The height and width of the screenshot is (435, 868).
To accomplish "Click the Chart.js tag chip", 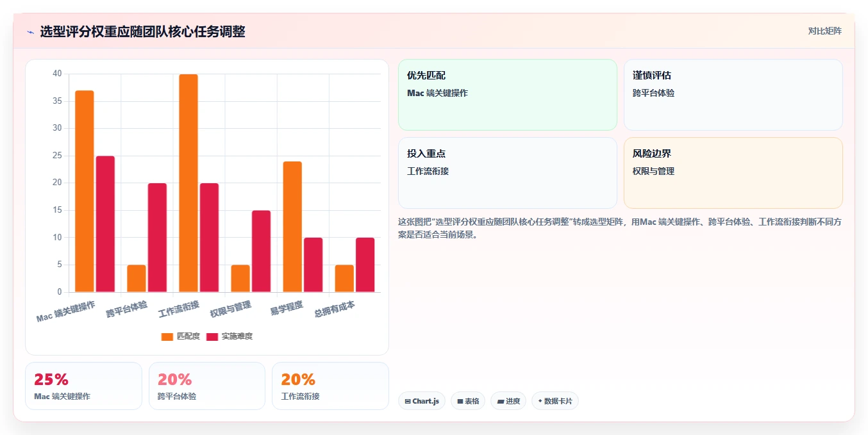I will [x=422, y=401].
